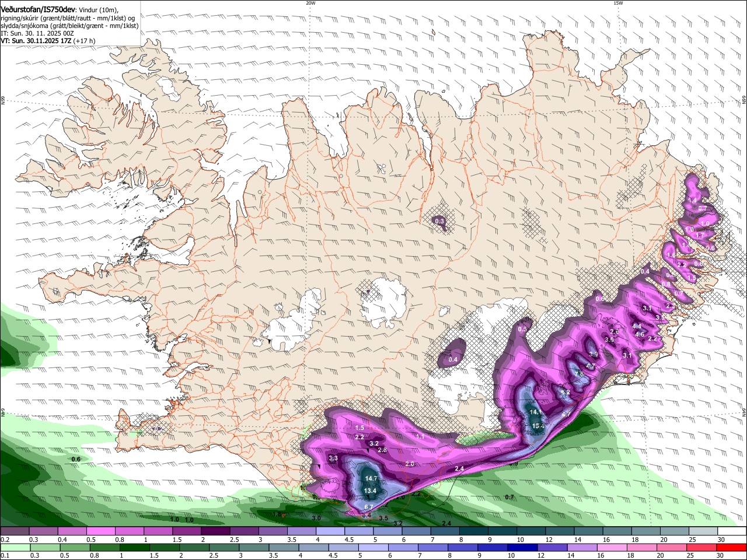
Task: Select the 'IT: Sun. 30. 11. 2025 00Z' line
Action: (37, 34)
